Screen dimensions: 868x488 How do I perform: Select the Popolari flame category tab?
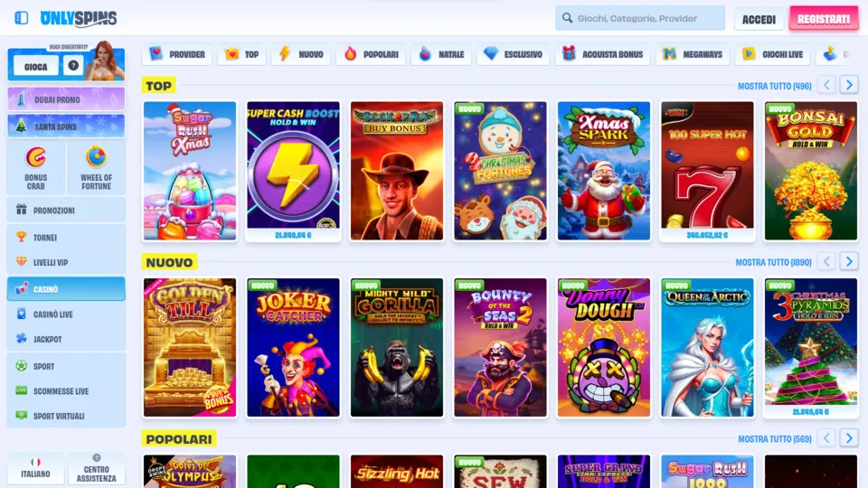(x=371, y=54)
